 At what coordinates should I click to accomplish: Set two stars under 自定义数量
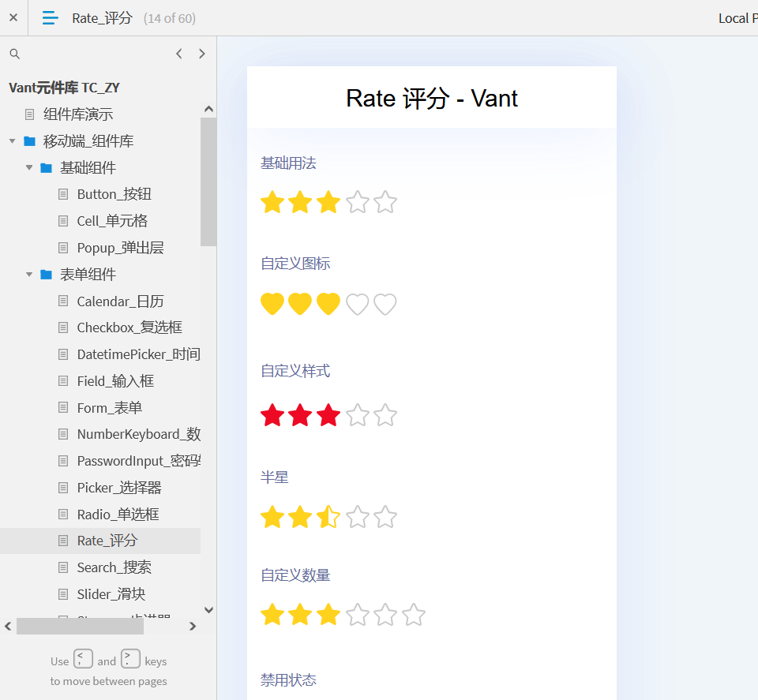[300, 615]
